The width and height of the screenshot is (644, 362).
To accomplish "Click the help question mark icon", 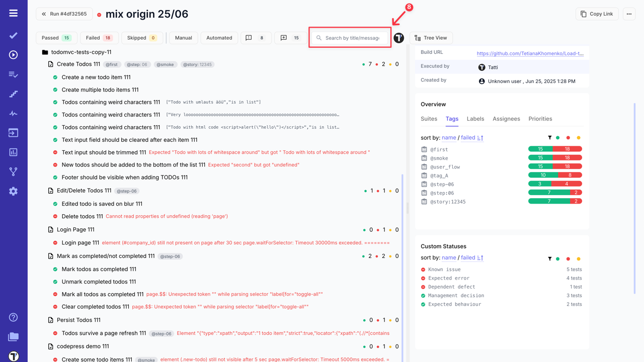I will (13, 317).
